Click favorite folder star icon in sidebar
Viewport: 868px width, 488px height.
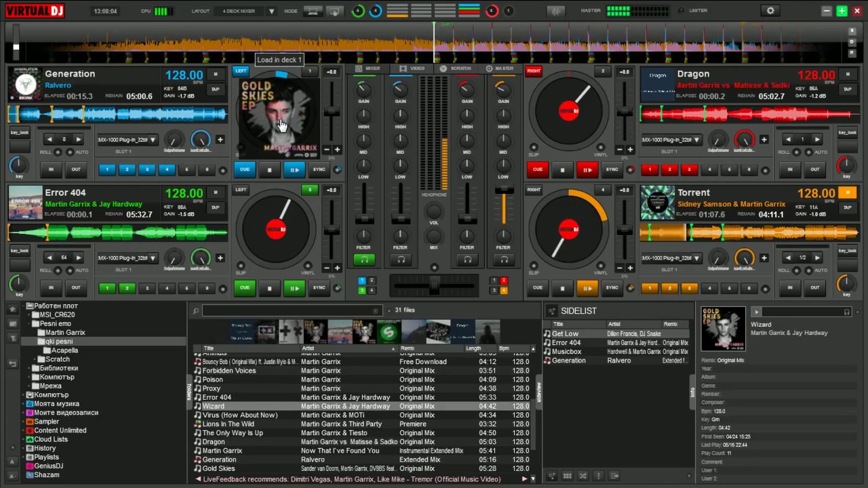pyautogui.click(x=12, y=309)
